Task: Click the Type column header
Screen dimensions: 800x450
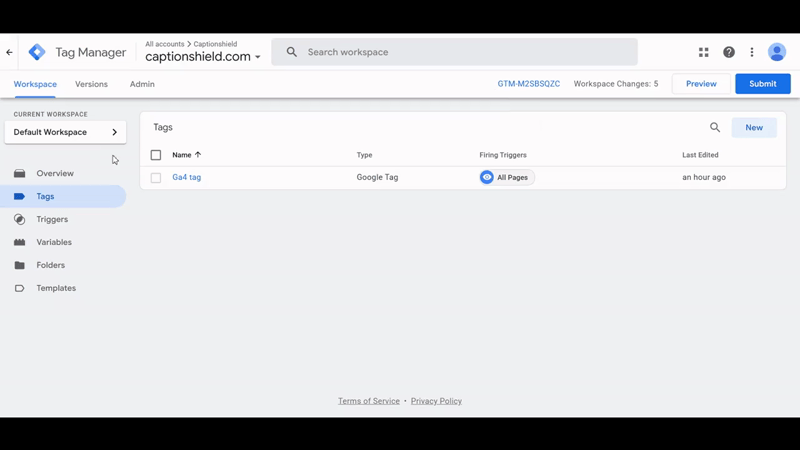Action: (x=364, y=155)
